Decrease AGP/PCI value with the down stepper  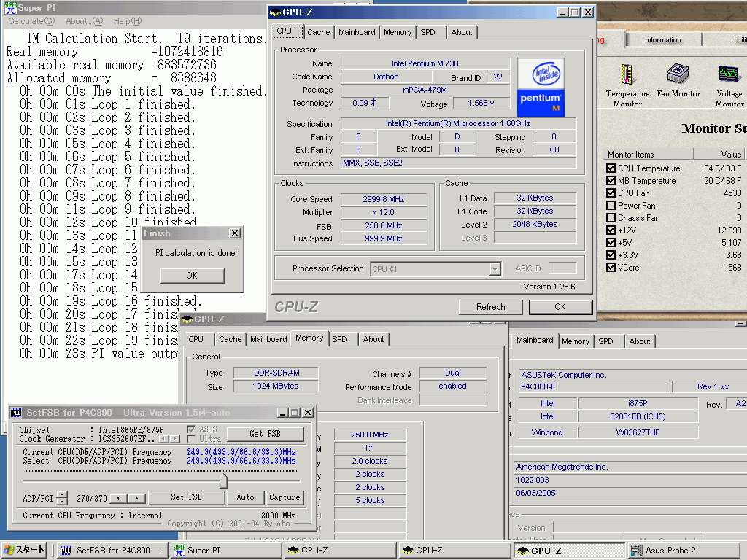click(x=62, y=501)
